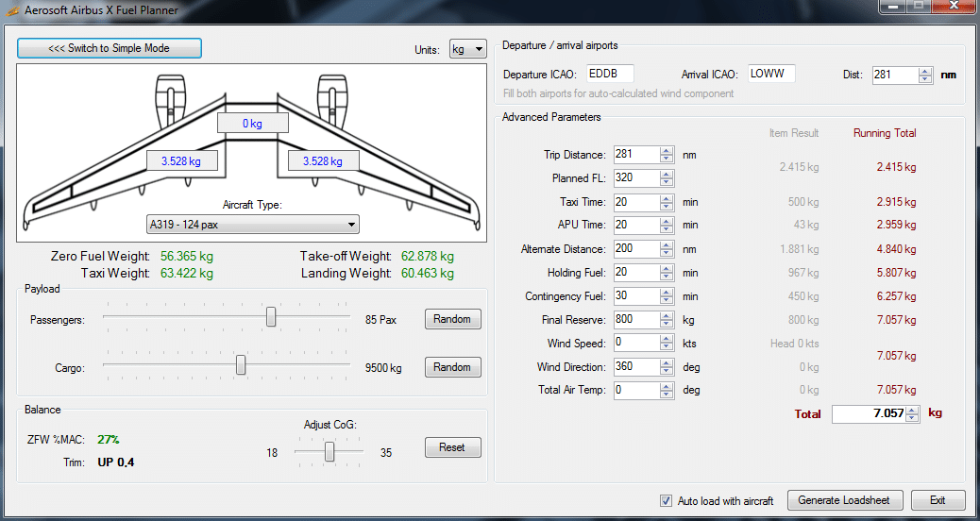Viewport: 980px width, 521px height.
Task: Increase Taxi Time using the spinner up arrow
Action: [667, 197]
